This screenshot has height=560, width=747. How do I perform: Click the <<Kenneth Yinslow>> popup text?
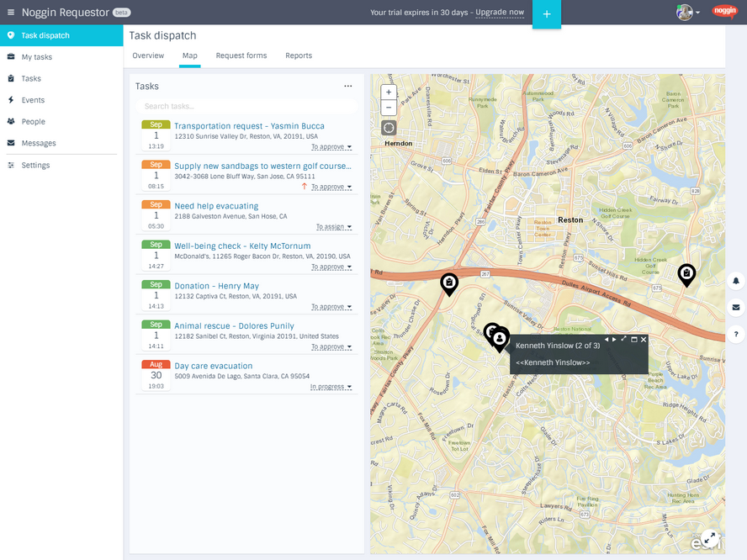click(553, 362)
